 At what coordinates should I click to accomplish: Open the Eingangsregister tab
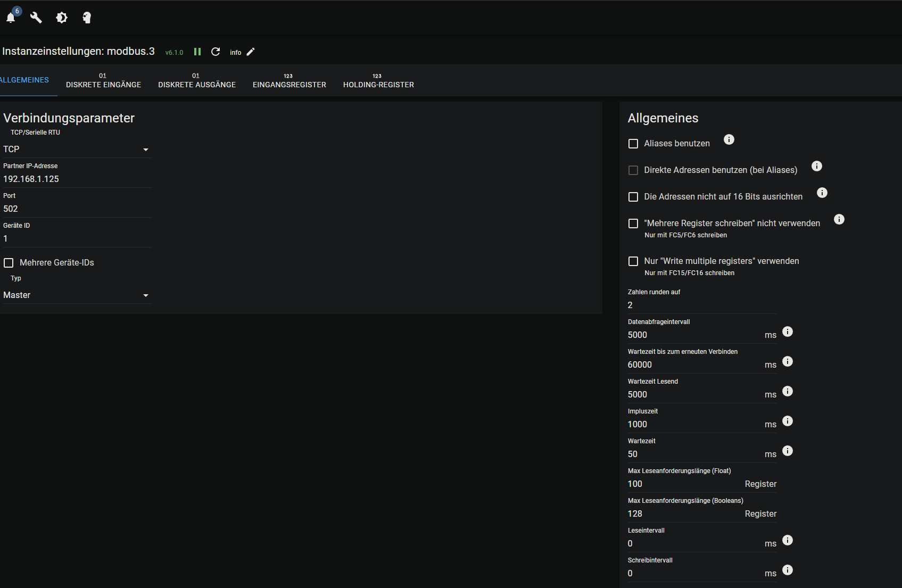click(289, 80)
